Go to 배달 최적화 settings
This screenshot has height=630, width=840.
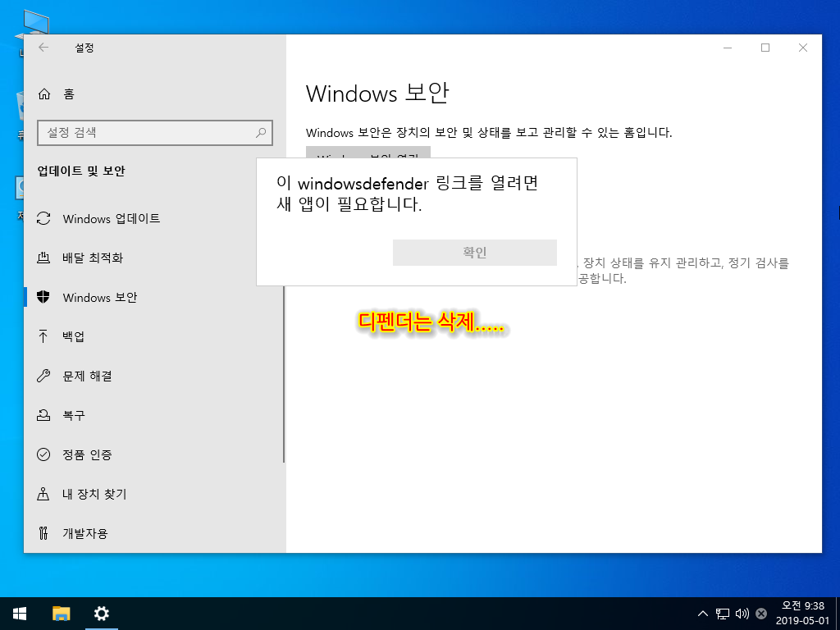(153, 258)
